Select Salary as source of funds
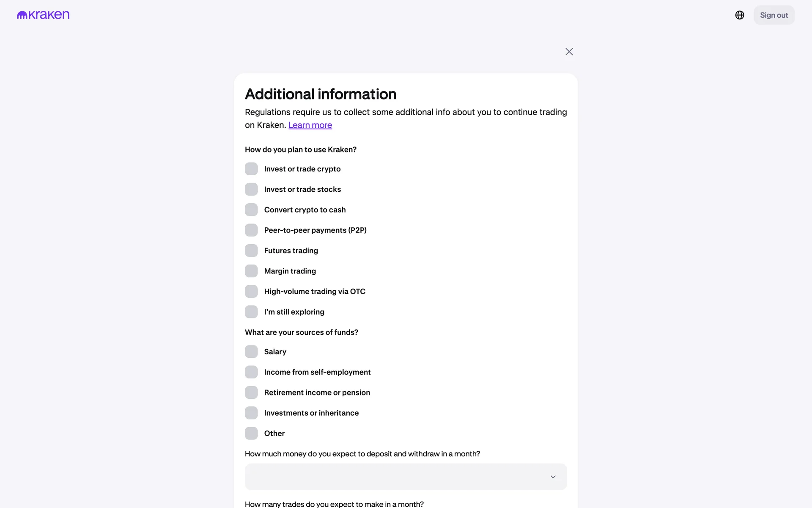The width and height of the screenshot is (812, 508). coord(251,352)
